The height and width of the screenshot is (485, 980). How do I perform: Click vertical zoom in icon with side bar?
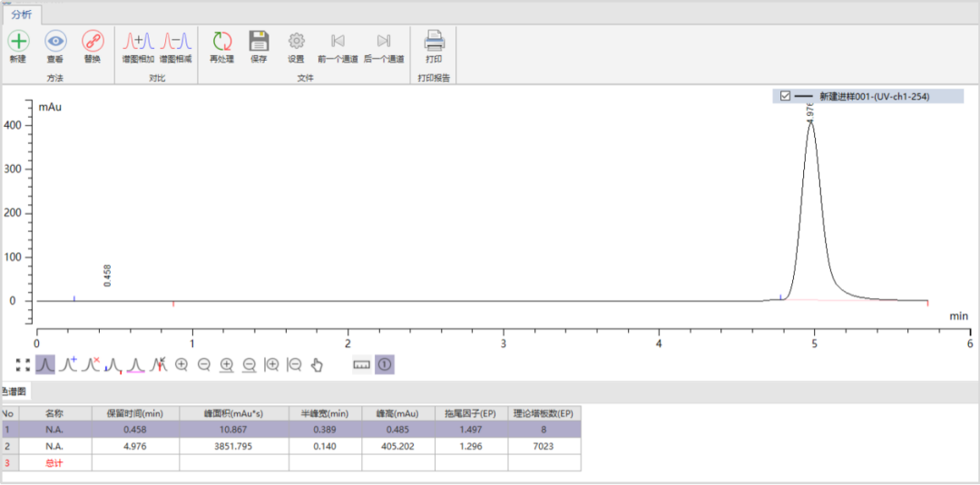(272, 364)
